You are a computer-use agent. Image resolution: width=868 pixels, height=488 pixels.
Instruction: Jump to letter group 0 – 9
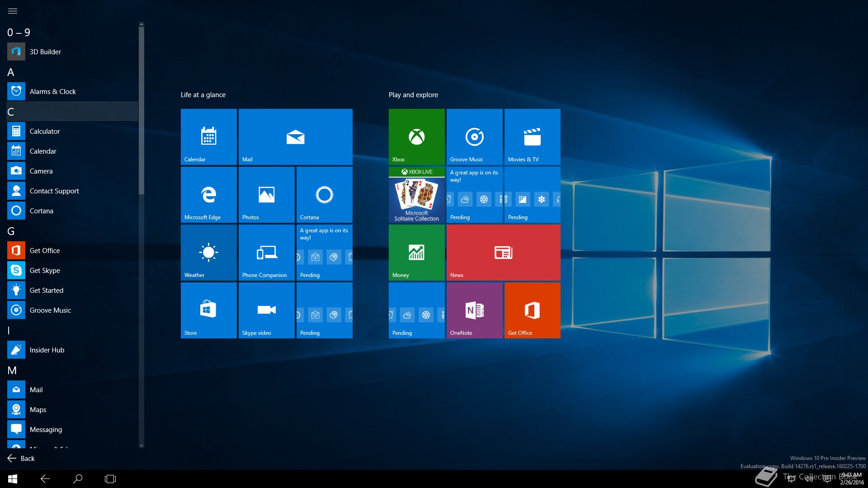[x=72, y=33]
